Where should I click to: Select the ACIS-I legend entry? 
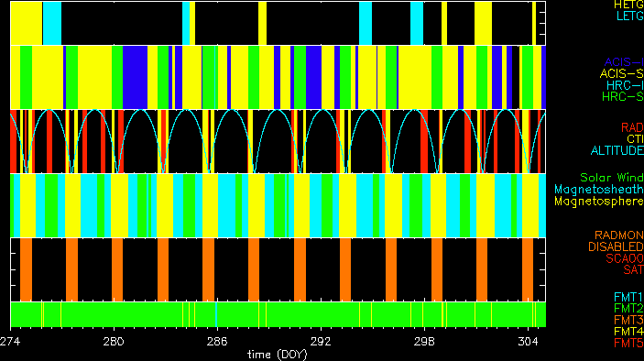624,62
